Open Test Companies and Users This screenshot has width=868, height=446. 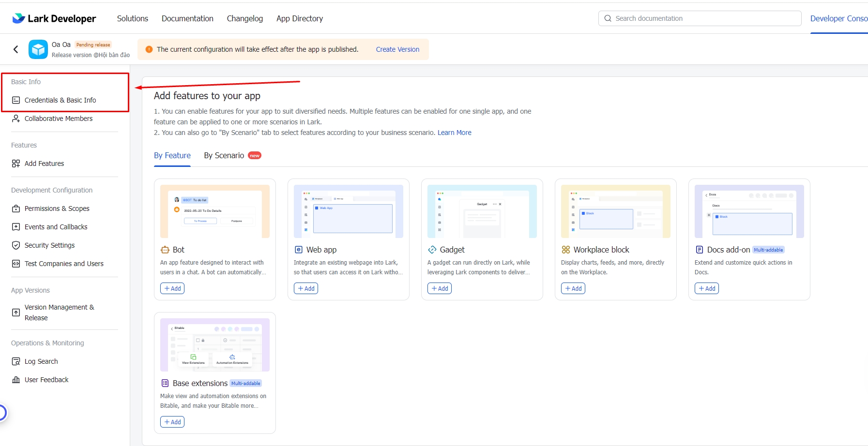(x=64, y=264)
